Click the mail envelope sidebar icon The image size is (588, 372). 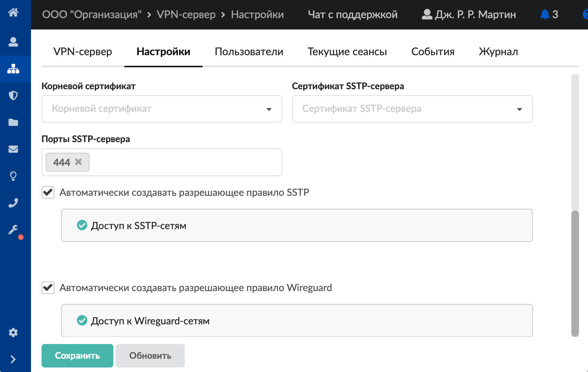13,149
